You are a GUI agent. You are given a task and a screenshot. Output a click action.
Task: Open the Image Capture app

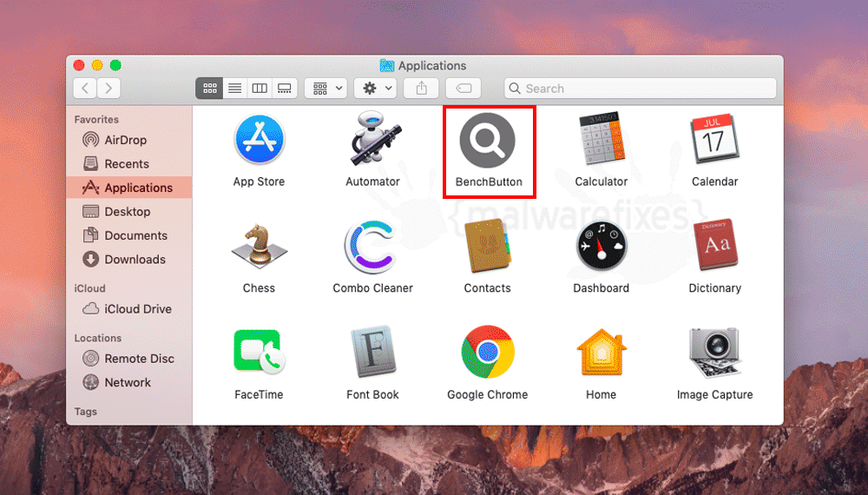(714, 353)
